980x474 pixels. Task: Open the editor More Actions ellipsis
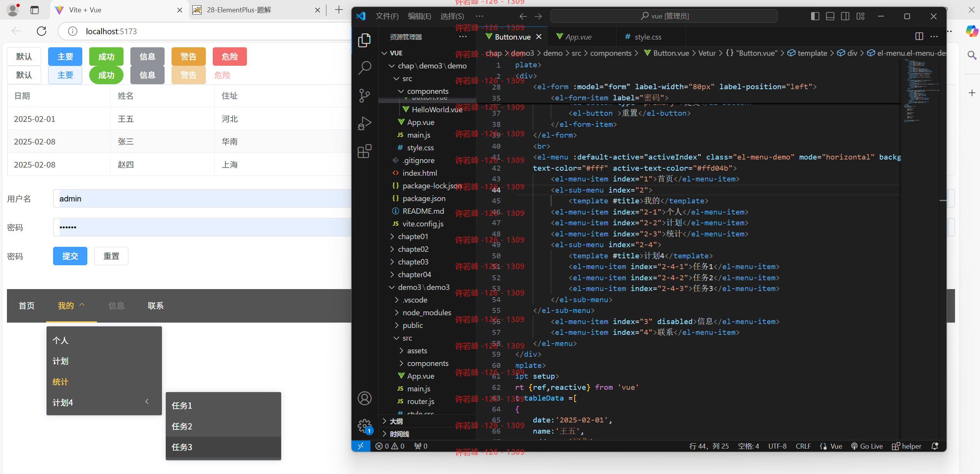[x=934, y=37]
